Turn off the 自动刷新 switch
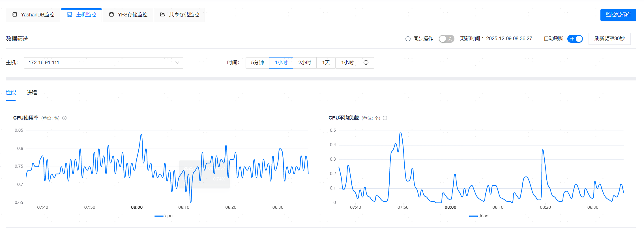This screenshot has height=230, width=644. click(575, 39)
